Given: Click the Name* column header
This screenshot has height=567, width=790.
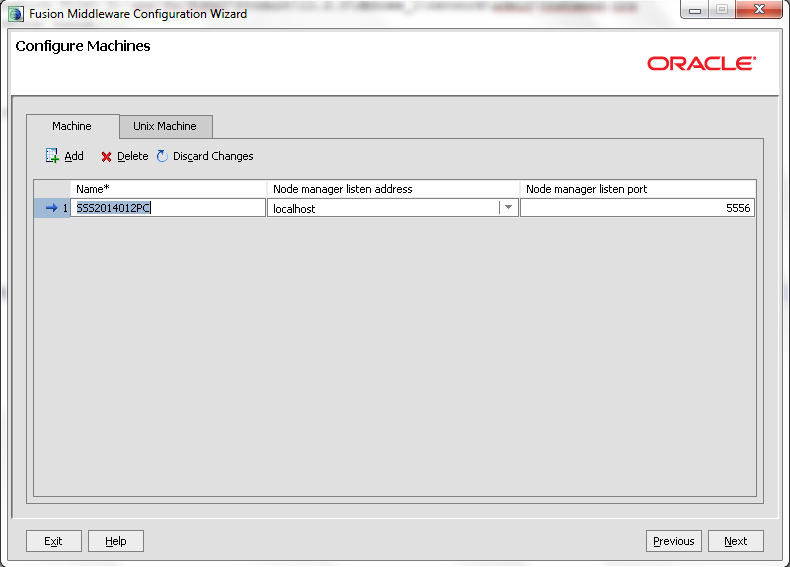Looking at the screenshot, I should point(168,189).
